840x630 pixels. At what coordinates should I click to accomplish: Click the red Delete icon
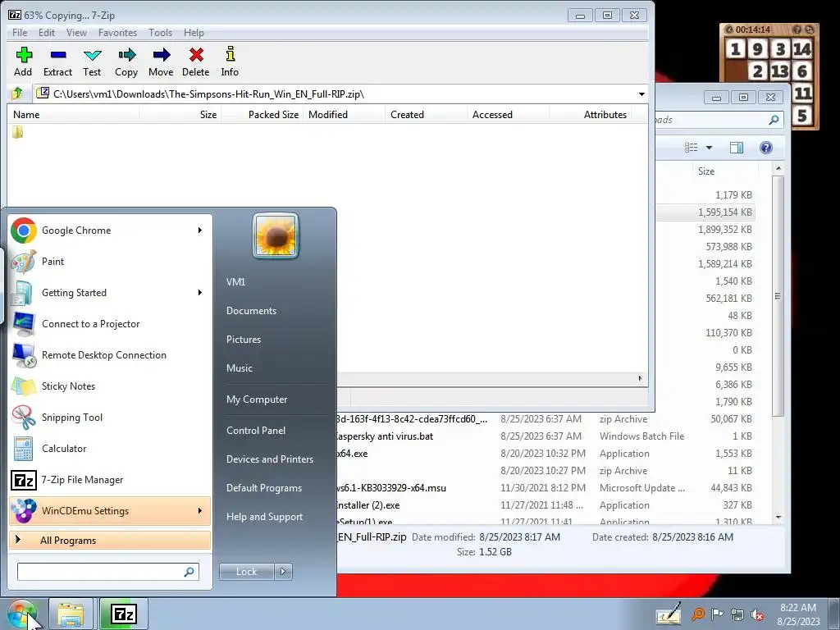coord(195,62)
